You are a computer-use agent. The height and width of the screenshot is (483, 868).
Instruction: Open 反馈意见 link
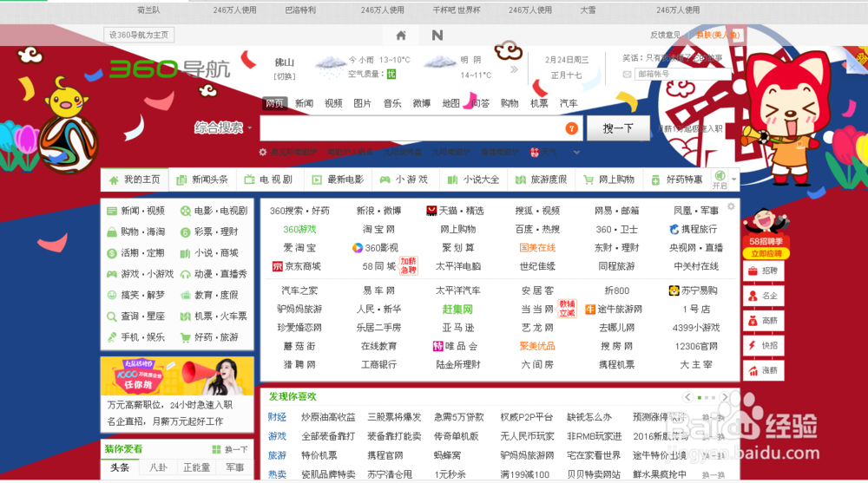[x=665, y=35]
